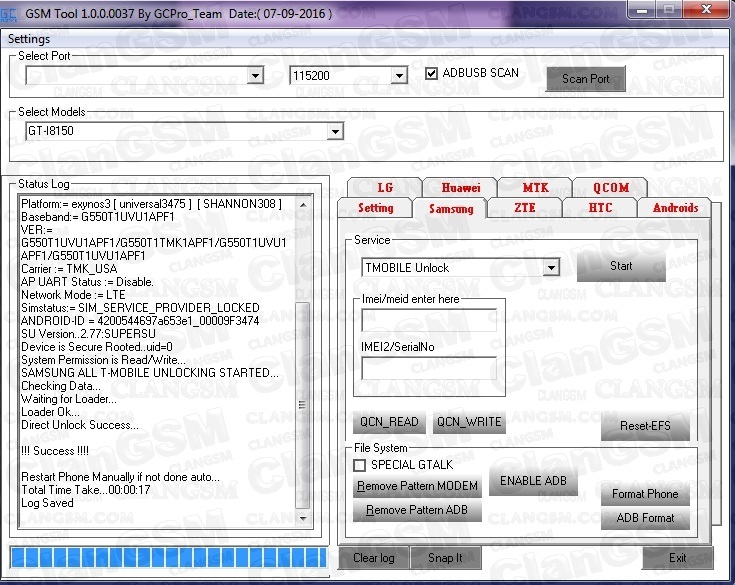Click 'Device is Secure Rooted..uid=0' line

pos(97,347)
